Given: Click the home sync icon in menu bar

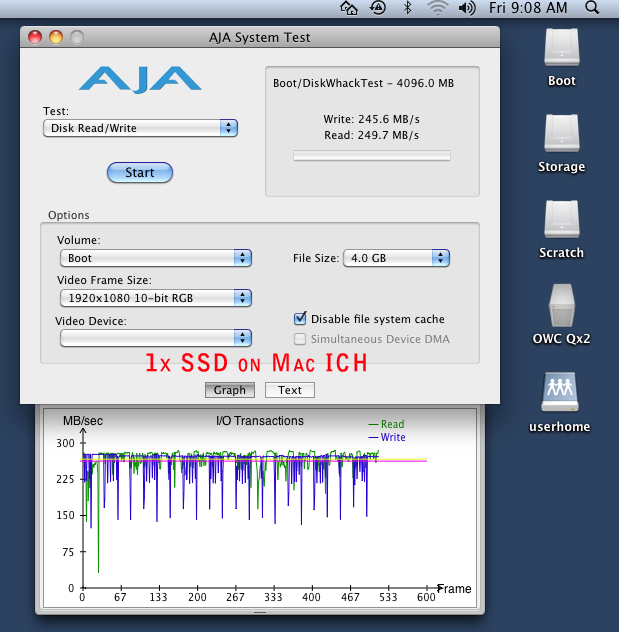Looking at the screenshot, I should (349, 8).
